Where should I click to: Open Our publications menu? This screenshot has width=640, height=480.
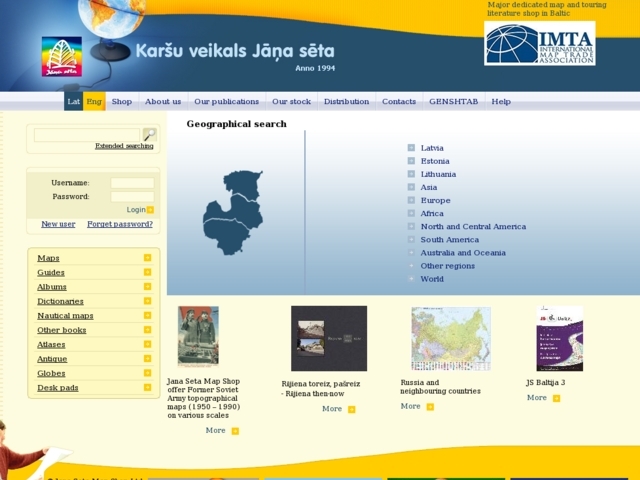[227, 101]
